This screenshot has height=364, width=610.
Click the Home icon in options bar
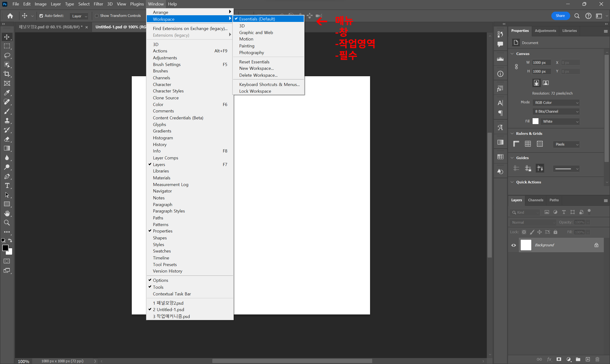click(10, 16)
